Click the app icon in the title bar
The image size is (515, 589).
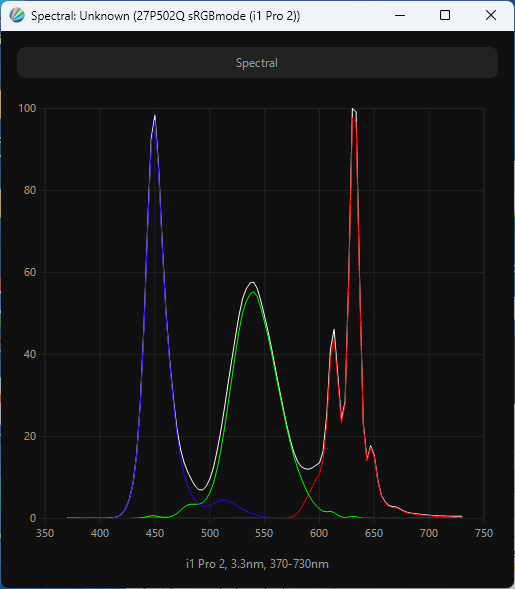(17, 16)
